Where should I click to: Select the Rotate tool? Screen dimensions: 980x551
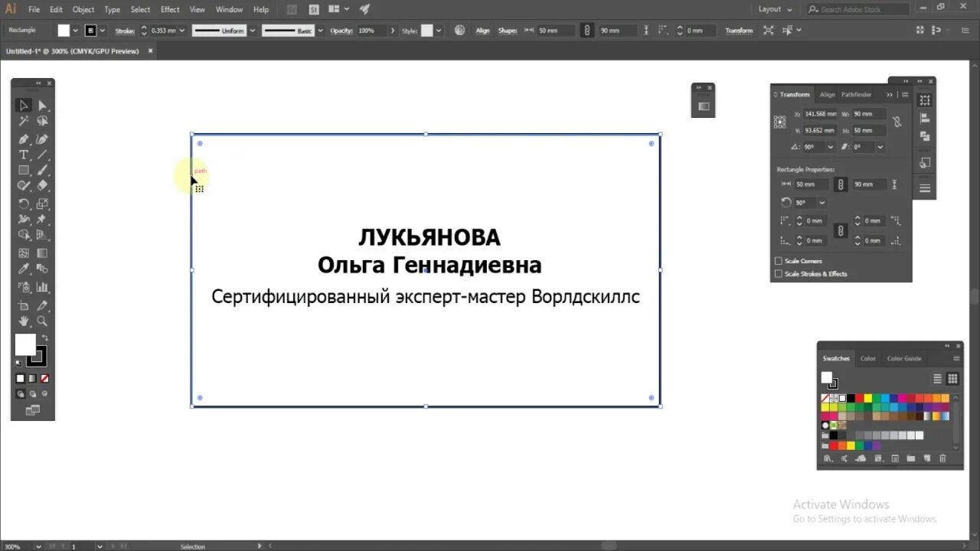pos(24,204)
